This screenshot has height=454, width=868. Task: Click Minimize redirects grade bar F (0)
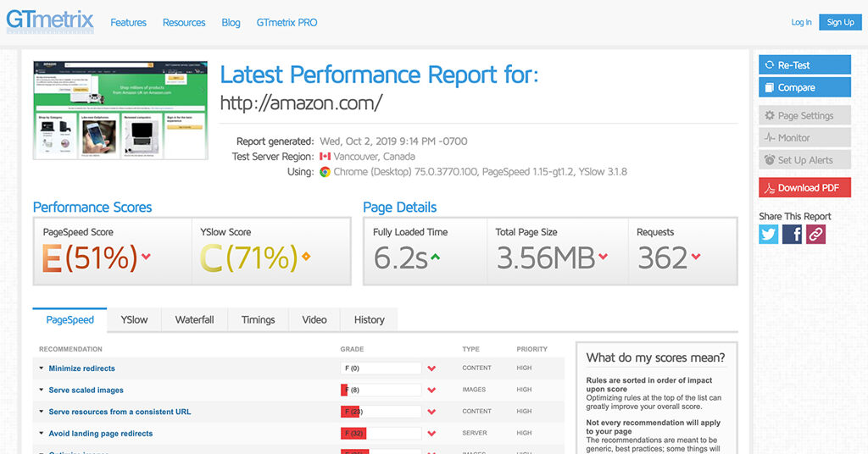pos(381,368)
